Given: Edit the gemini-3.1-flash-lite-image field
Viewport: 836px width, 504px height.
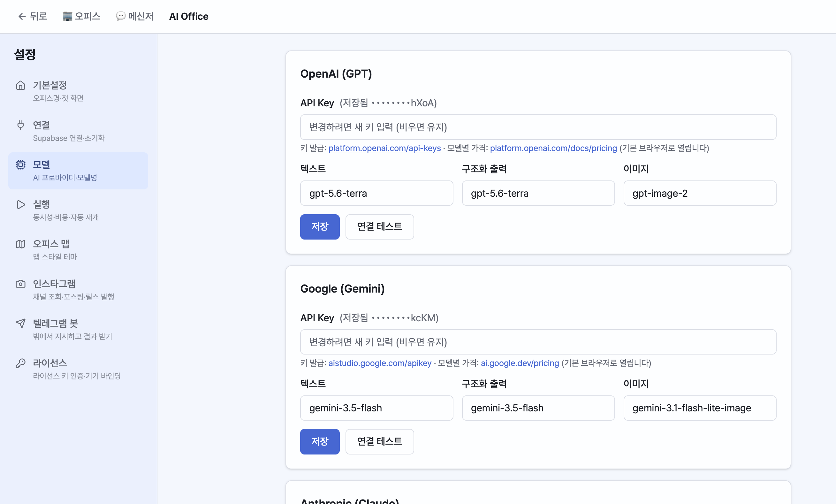Looking at the screenshot, I should tap(700, 408).
